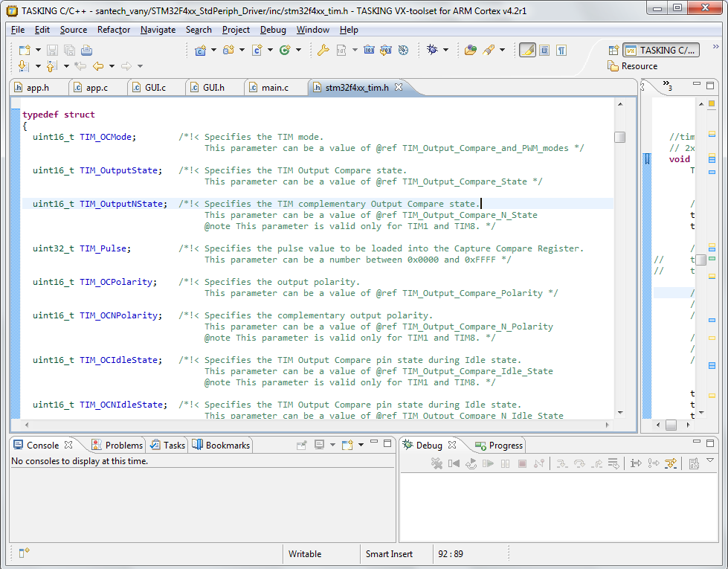Toggle Show Whitespace Characters
Viewport: 728px width, 569px height.
pyautogui.click(x=561, y=50)
